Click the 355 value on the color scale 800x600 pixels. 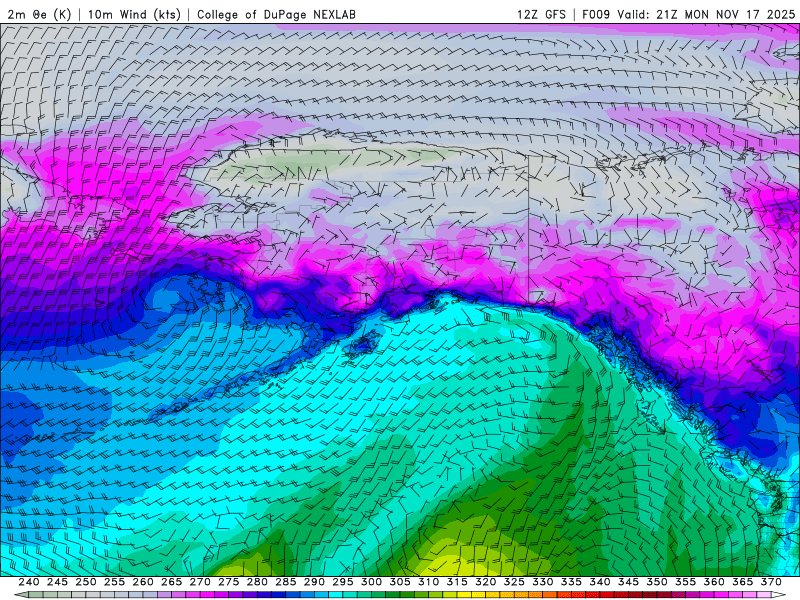click(x=686, y=582)
